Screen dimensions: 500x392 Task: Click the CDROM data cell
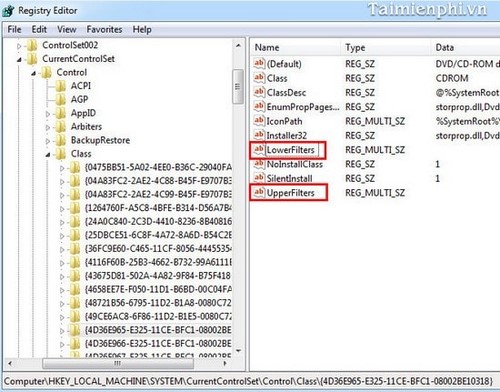[452, 78]
